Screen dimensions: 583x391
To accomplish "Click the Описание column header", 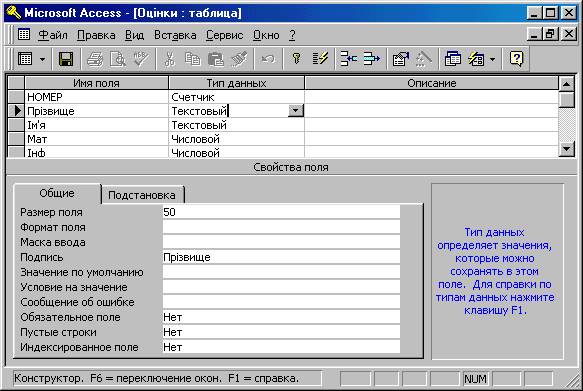I will 431,83.
